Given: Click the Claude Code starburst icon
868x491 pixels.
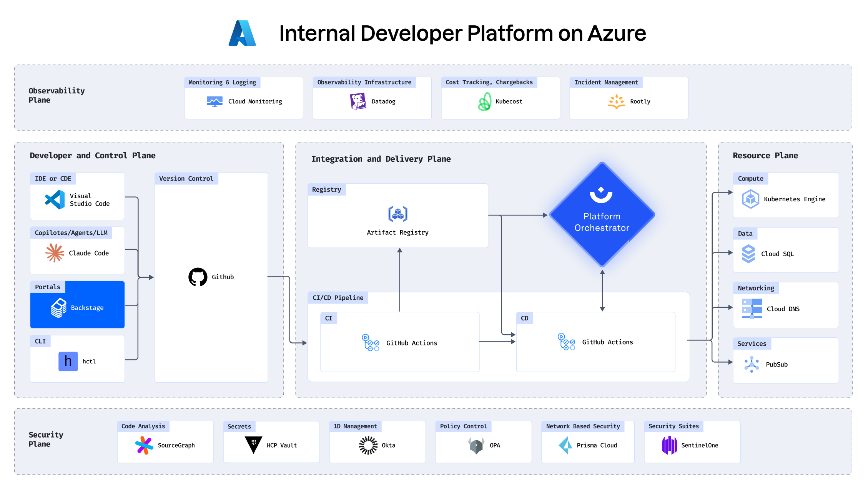Looking at the screenshot, I should coord(55,253).
